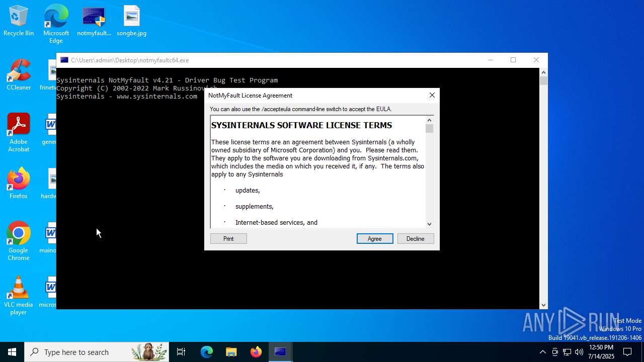Click the tray icon beside network
The height and width of the screenshot is (362, 644).
(x=555, y=352)
